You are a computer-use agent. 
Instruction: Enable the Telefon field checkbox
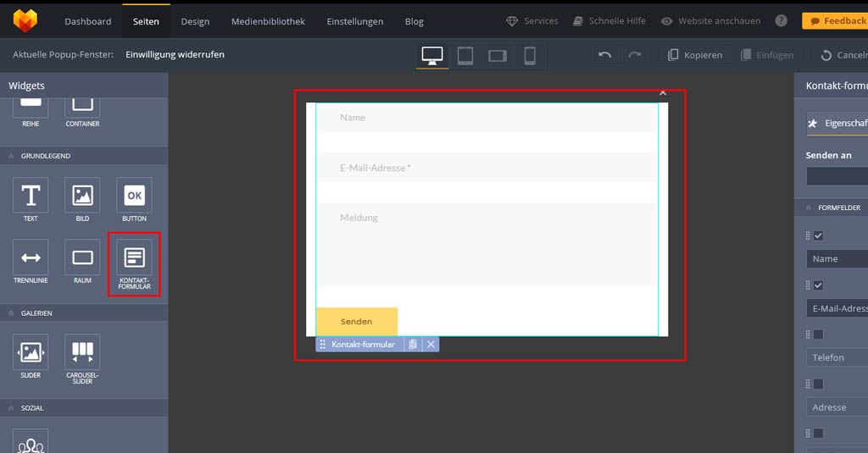(x=819, y=334)
